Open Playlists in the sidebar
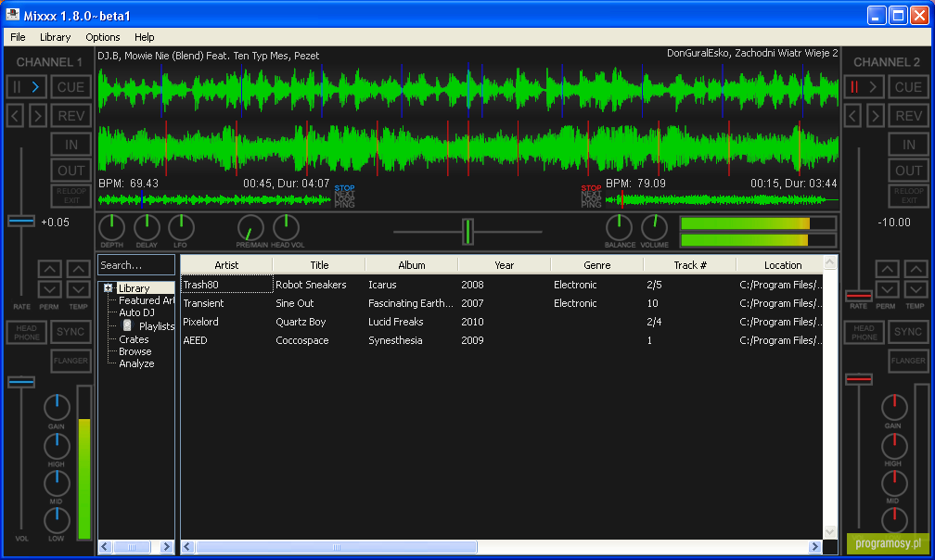Viewport: 935px width, 560px height. pos(156,325)
